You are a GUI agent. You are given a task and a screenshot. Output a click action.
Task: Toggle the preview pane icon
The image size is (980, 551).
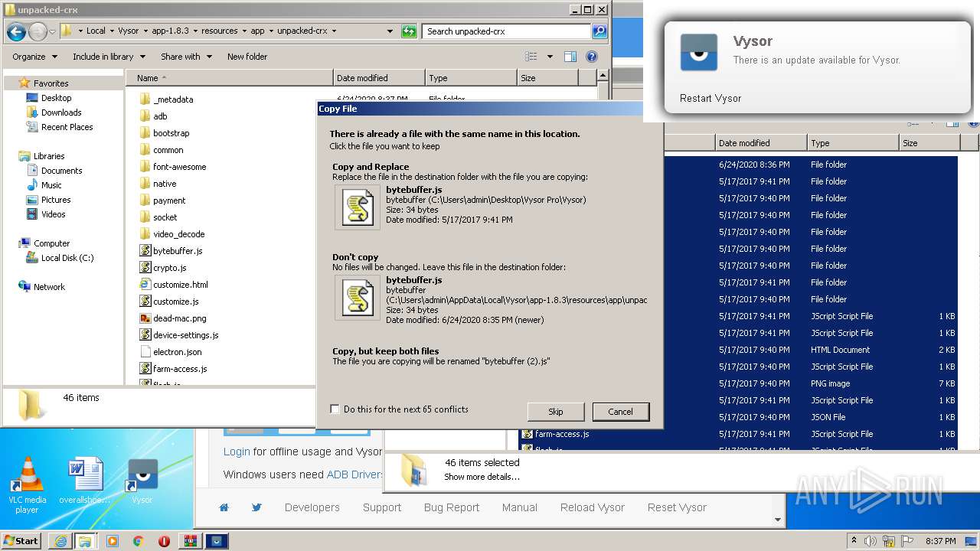[570, 57]
